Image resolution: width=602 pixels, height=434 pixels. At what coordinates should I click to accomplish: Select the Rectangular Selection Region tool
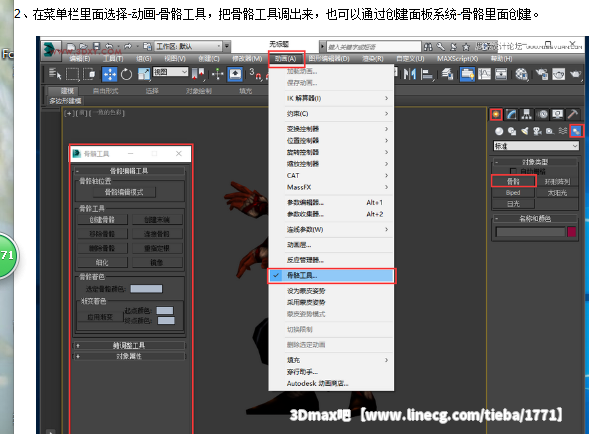(x=72, y=74)
